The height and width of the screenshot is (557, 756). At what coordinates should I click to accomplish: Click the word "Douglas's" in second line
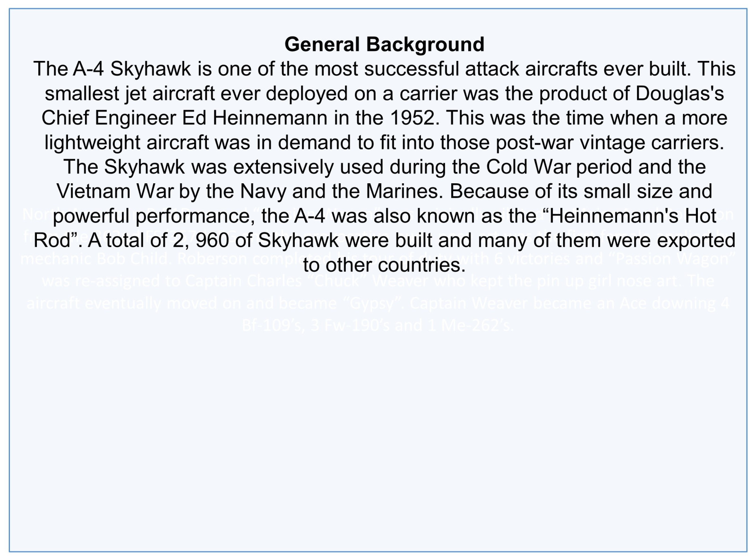point(679,94)
